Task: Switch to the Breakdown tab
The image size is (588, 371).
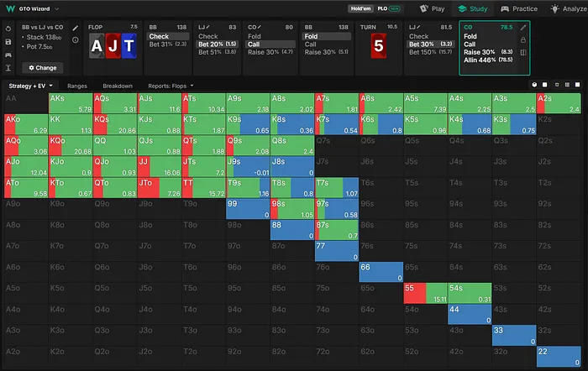Action: (x=118, y=86)
